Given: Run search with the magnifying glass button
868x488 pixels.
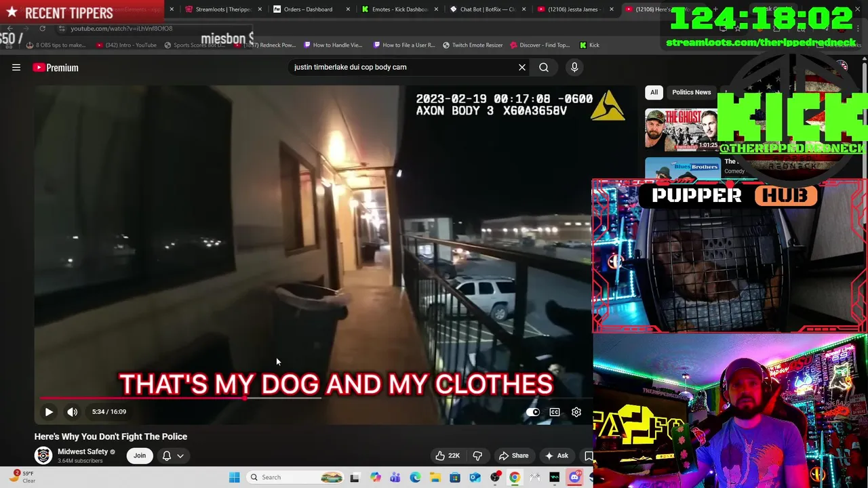Looking at the screenshot, I should coord(544,67).
